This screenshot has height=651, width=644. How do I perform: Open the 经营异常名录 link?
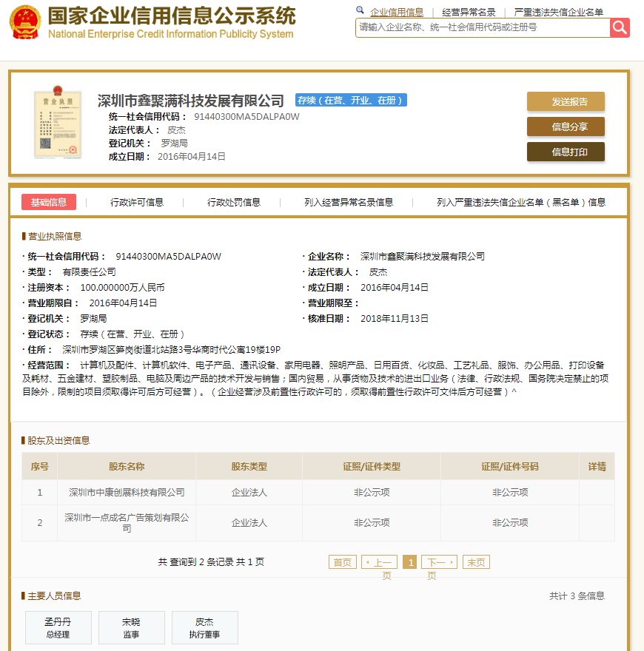point(469,12)
